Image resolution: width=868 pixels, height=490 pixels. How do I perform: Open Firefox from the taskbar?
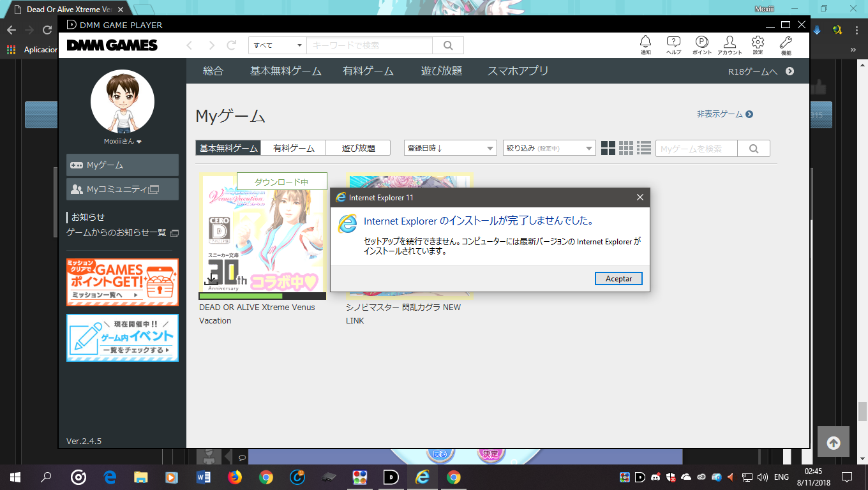click(235, 477)
